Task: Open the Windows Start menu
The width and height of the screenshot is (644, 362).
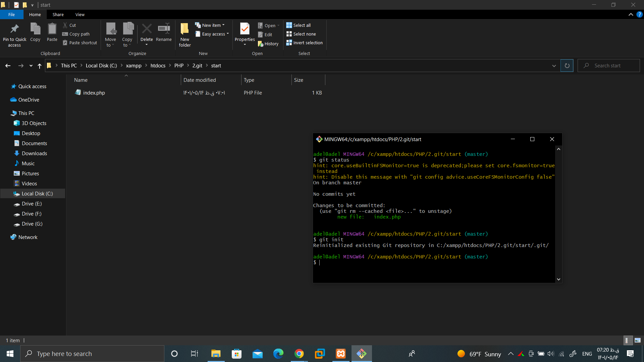Action: pyautogui.click(x=10, y=354)
